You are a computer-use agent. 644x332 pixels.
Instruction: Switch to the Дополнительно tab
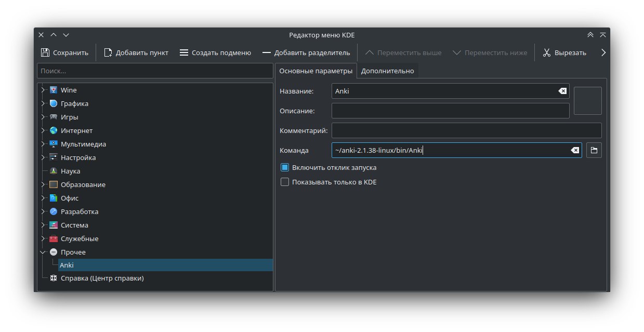pyautogui.click(x=388, y=71)
